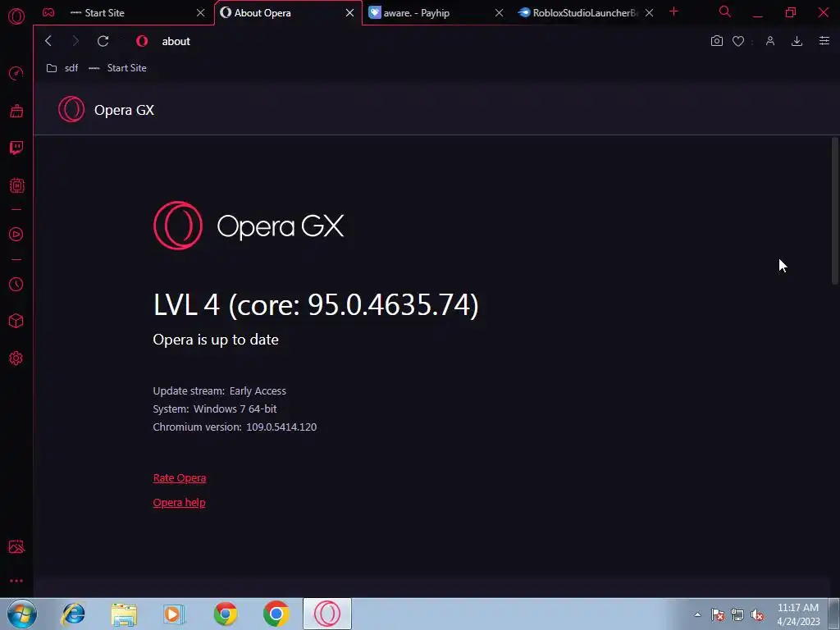The height and width of the screenshot is (630, 840).
Task: Open the Windows Start menu
Action: (x=22, y=614)
